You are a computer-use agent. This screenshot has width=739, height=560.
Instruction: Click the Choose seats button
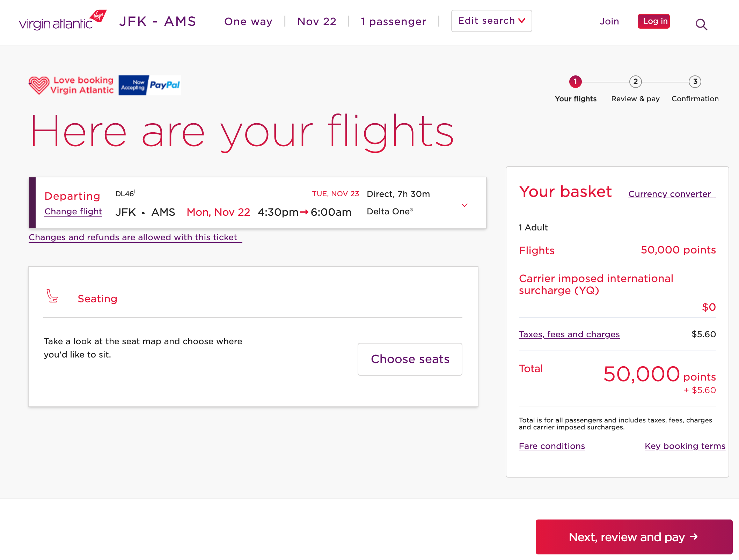(410, 359)
